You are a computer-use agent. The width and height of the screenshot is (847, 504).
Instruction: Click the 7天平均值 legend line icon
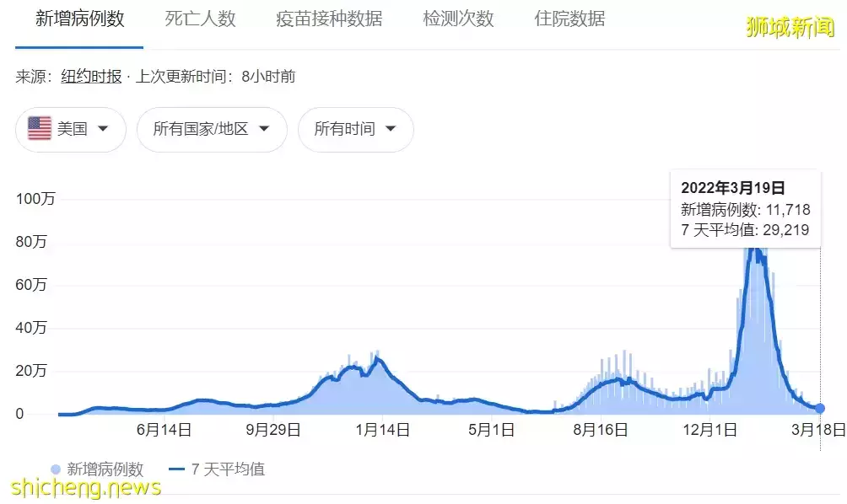(175, 469)
